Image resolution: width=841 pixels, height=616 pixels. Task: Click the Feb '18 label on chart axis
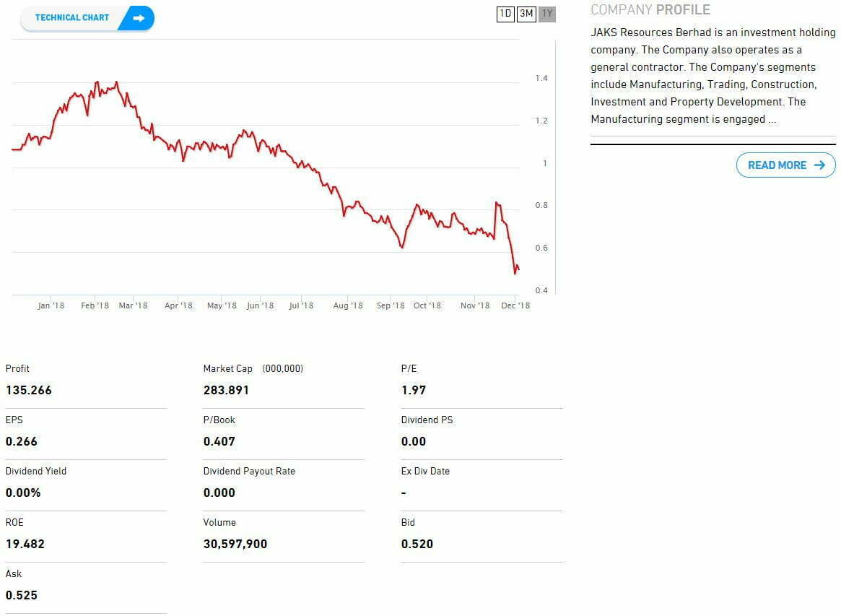pyautogui.click(x=95, y=305)
